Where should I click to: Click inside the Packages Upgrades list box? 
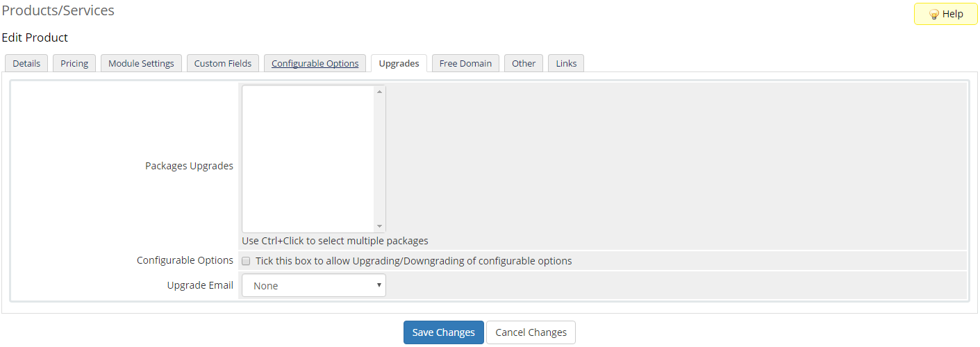coord(308,159)
